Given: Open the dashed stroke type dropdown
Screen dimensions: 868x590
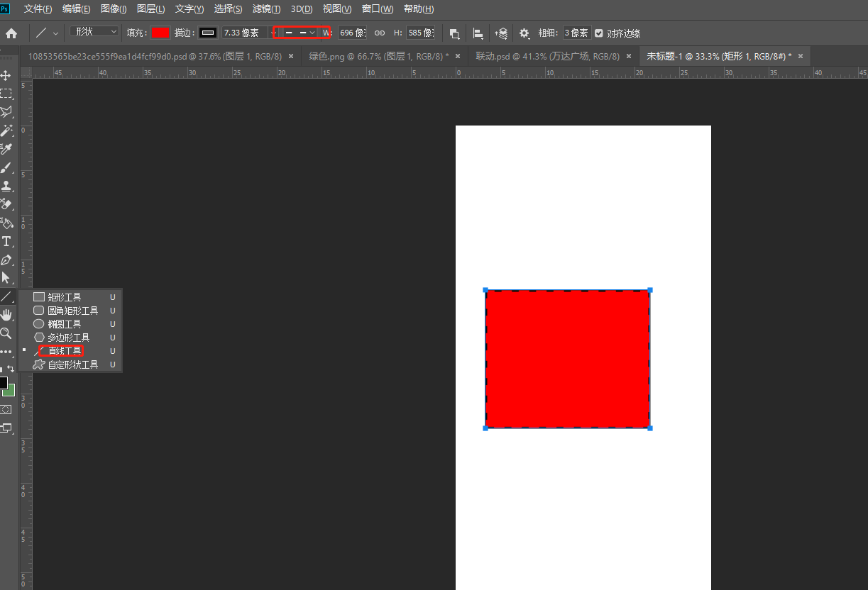Looking at the screenshot, I should click(301, 33).
